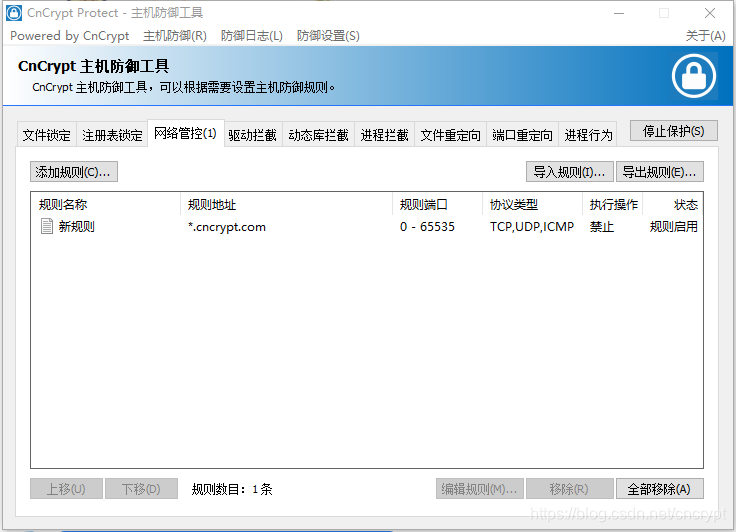Viewport: 736px width, 532px height.
Task: Click the 规则启用 status cell
Action: click(x=674, y=227)
